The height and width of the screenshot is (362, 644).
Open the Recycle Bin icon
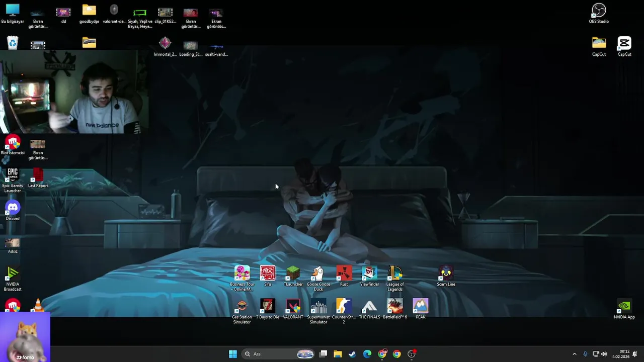pyautogui.click(x=13, y=43)
